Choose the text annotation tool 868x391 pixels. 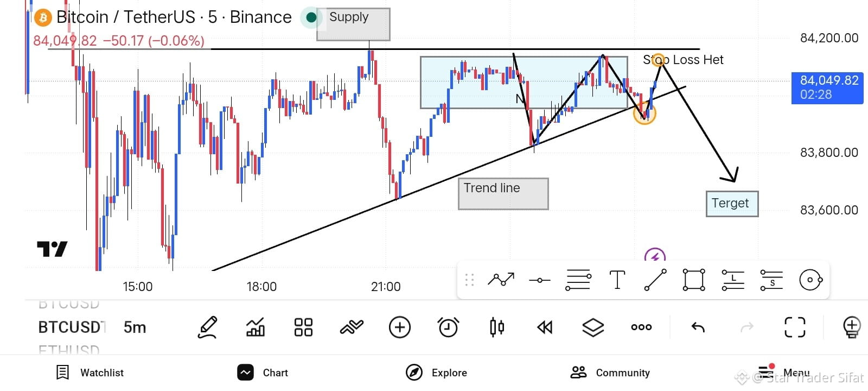[617, 280]
